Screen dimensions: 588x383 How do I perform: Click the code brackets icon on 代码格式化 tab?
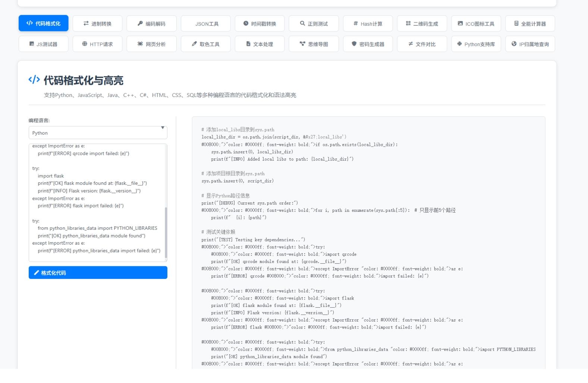(x=29, y=23)
